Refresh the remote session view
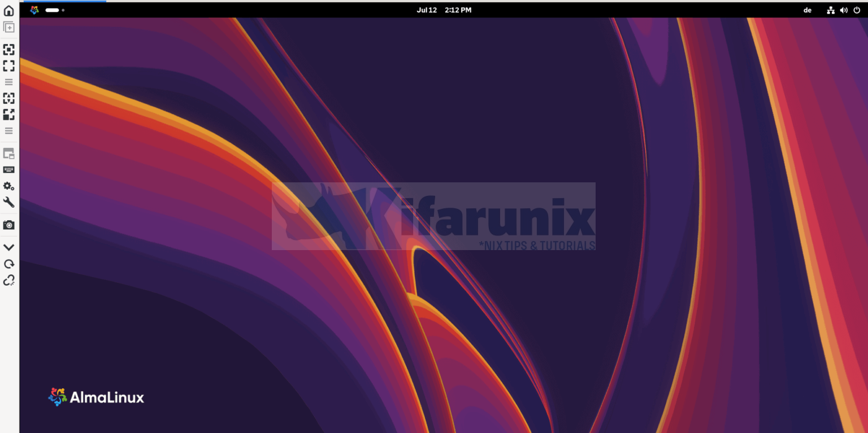This screenshot has width=868, height=433. [8, 264]
